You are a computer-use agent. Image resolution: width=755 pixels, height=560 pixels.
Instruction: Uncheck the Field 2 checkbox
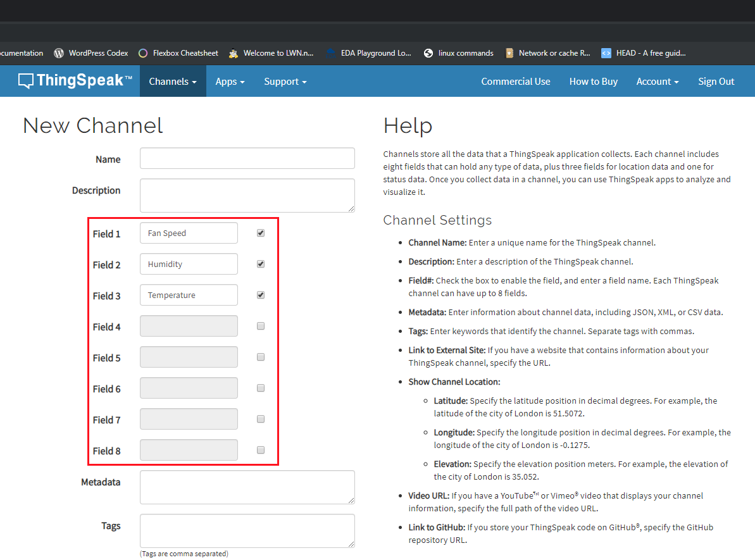261,264
